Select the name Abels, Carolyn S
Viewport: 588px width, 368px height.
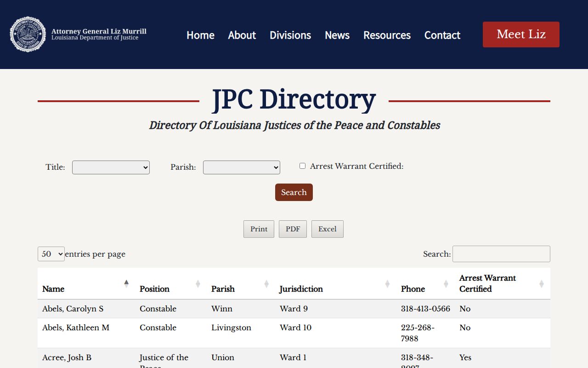[73, 309]
